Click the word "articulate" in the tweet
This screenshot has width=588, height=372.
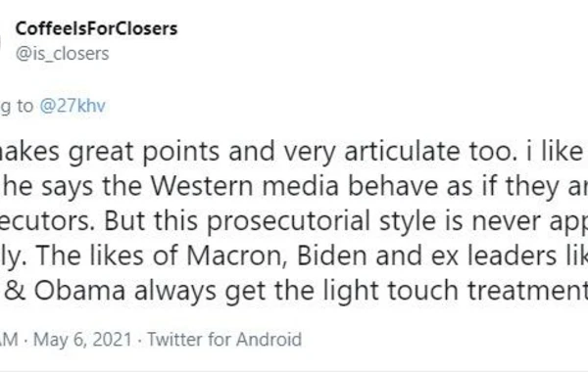(402, 152)
